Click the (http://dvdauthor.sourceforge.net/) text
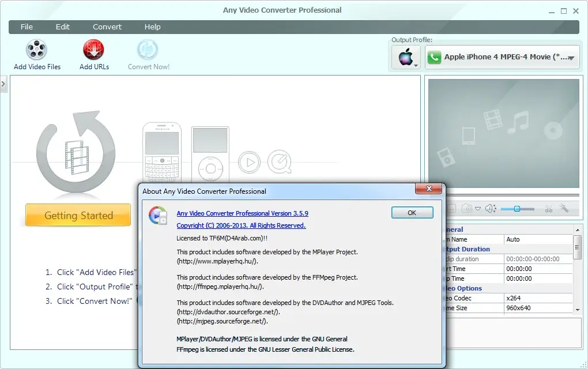This screenshot has height=369, width=588. click(x=228, y=312)
